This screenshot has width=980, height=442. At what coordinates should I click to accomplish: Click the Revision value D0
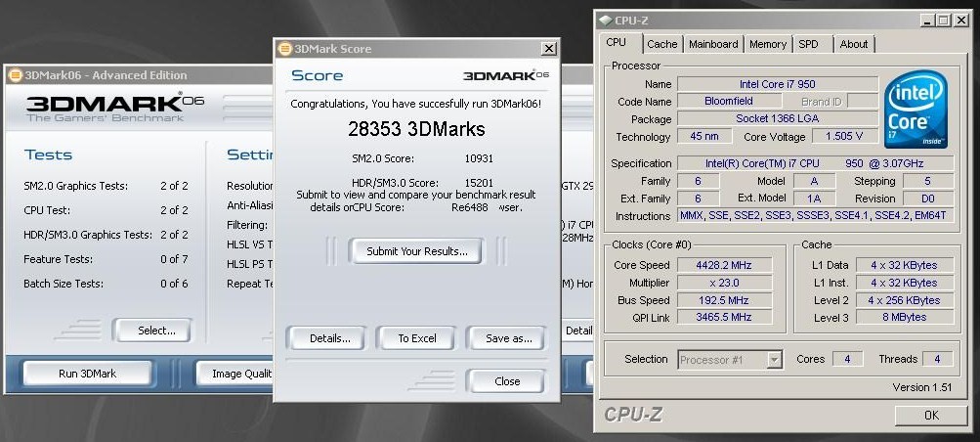tap(927, 199)
